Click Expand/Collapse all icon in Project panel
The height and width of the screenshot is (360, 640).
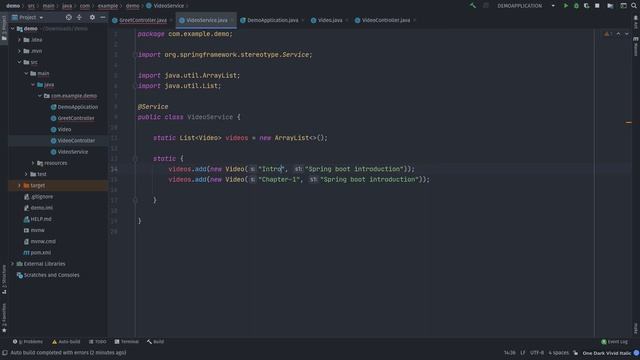[x=79, y=17]
